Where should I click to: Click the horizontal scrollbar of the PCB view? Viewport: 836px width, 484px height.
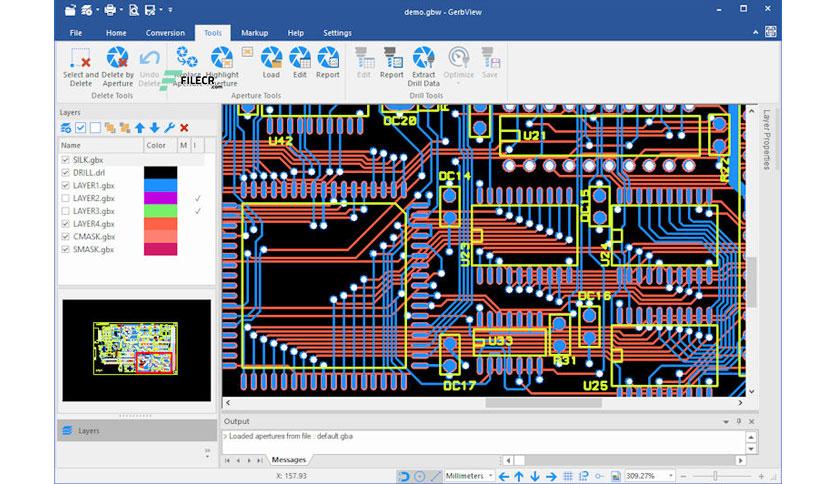click(x=543, y=403)
